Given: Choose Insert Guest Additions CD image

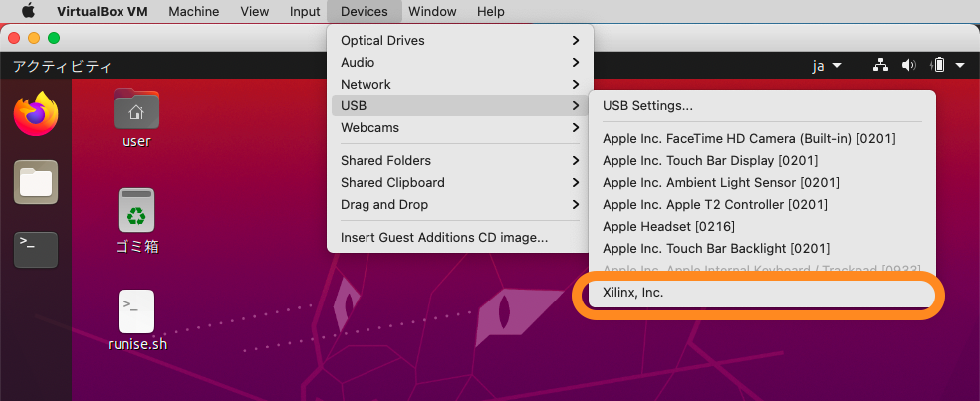Looking at the screenshot, I should tap(459, 238).
